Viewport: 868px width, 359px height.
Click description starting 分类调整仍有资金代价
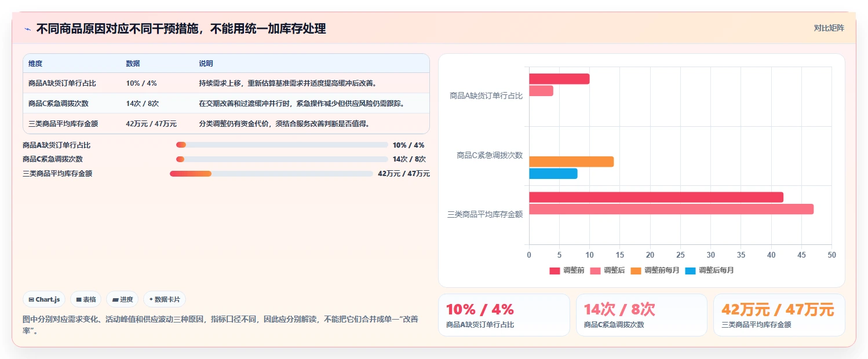(285, 124)
